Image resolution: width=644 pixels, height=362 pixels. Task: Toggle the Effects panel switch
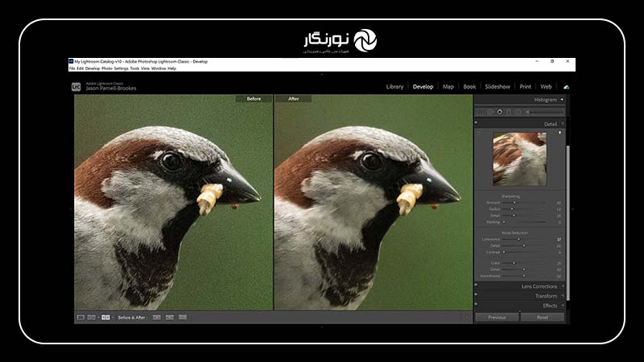476,304
